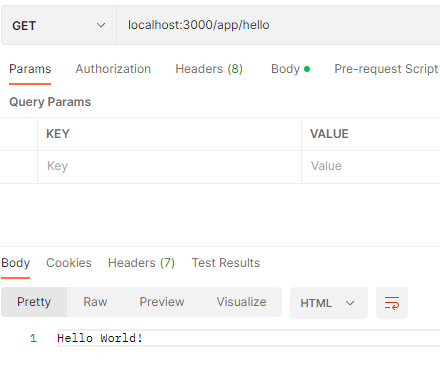Open the response Cookies tab
This screenshot has height=367, width=440.
[x=69, y=263]
